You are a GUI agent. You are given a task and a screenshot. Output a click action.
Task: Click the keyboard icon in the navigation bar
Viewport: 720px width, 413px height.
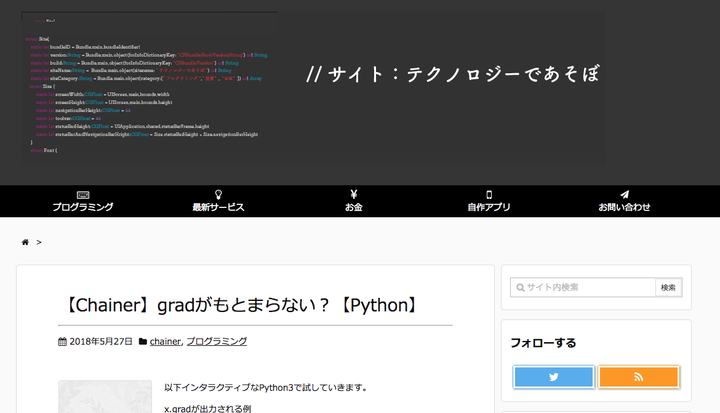83,194
